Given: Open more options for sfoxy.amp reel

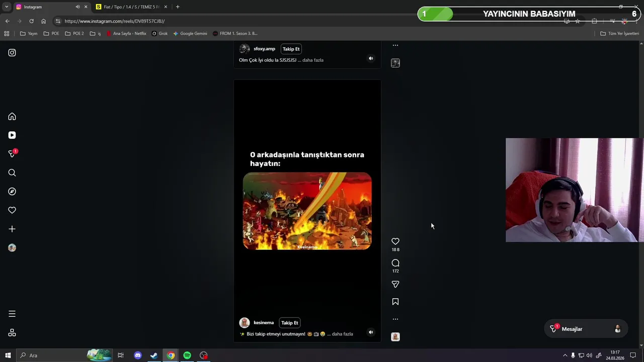Looking at the screenshot, I should click(395, 45).
